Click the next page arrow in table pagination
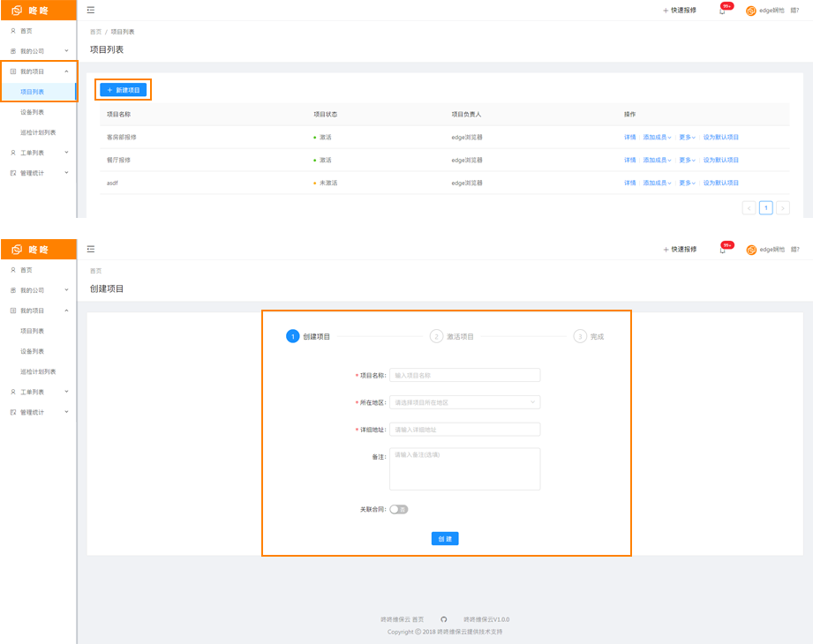The image size is (813, 644). click(782, 208)
